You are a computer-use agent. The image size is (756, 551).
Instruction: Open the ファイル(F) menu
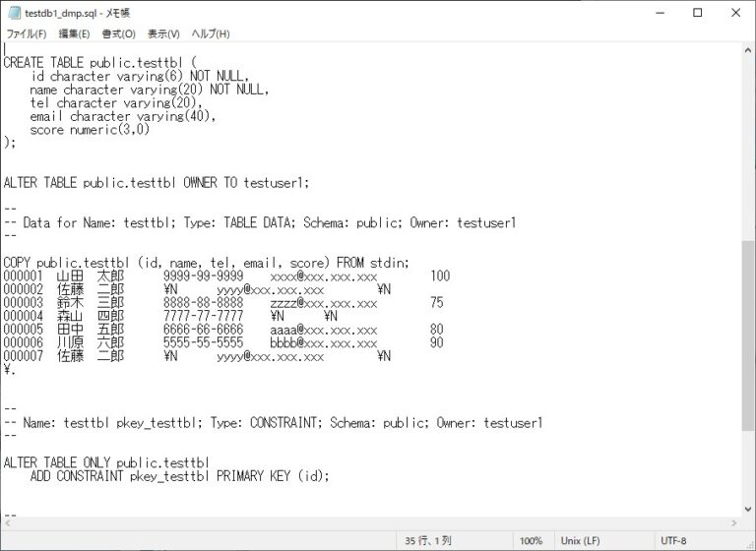pyautogui.click(x=26, y=33)
